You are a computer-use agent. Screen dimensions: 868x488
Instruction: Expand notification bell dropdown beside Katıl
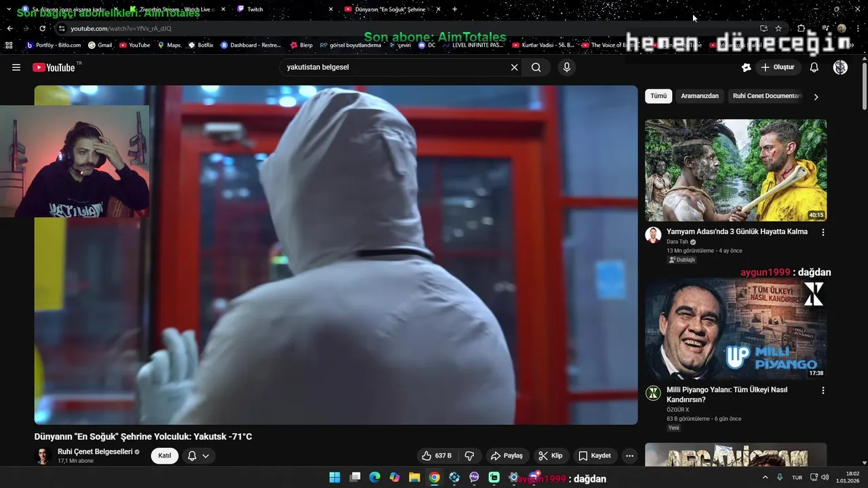[198, 456]
